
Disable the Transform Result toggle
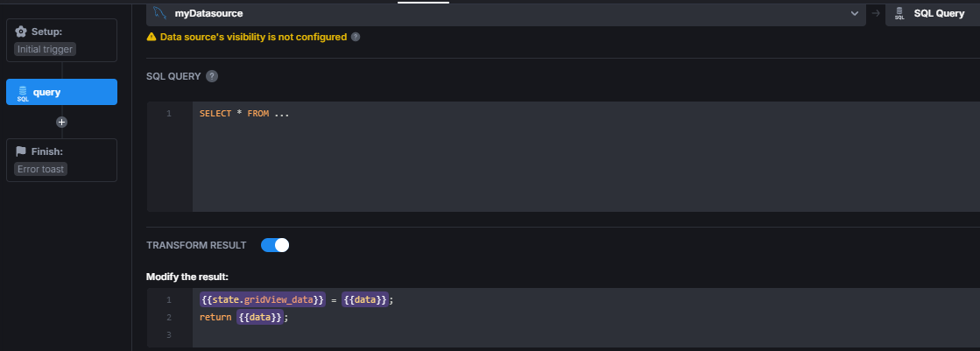(x=275, y=245)
